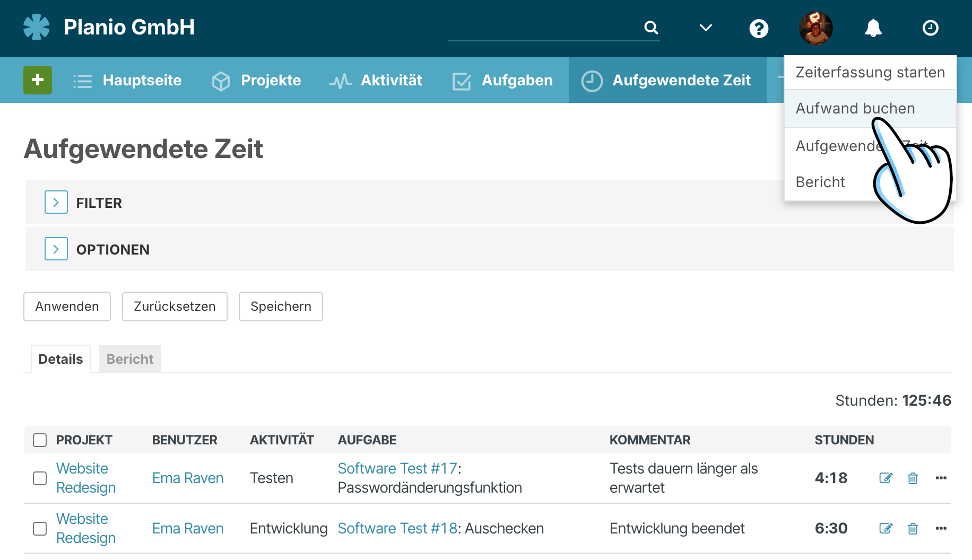This screenshot has height=560, width=972.
Task: Sort by the AKTIVITÄT column header
Action: point(282,440)
